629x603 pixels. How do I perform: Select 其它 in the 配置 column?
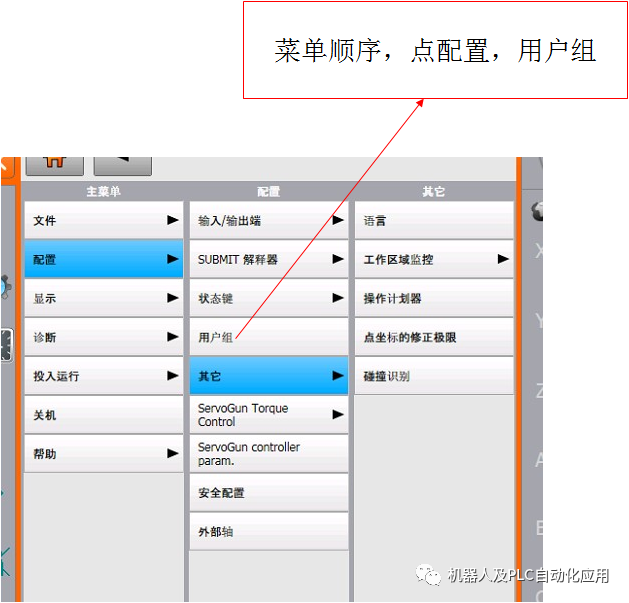(x=269, y=376)
